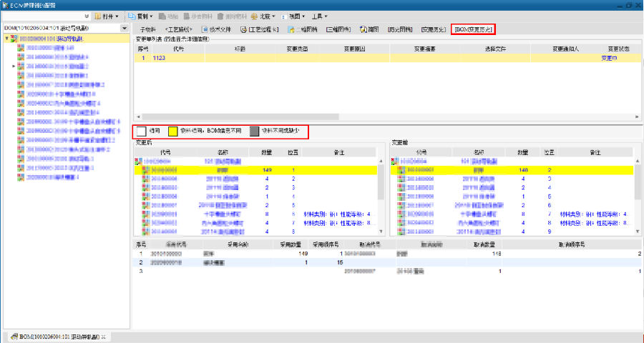The image size is (644, 343).
Task: Open the BOM selector combo box dropdown
Action: (x=124, y=28)
